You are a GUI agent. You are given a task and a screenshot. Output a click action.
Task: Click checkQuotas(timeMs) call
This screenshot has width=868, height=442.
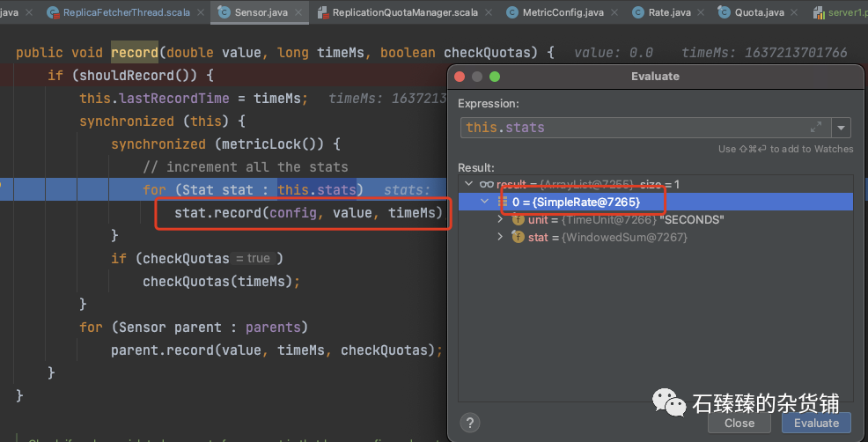tap(222, 282)
